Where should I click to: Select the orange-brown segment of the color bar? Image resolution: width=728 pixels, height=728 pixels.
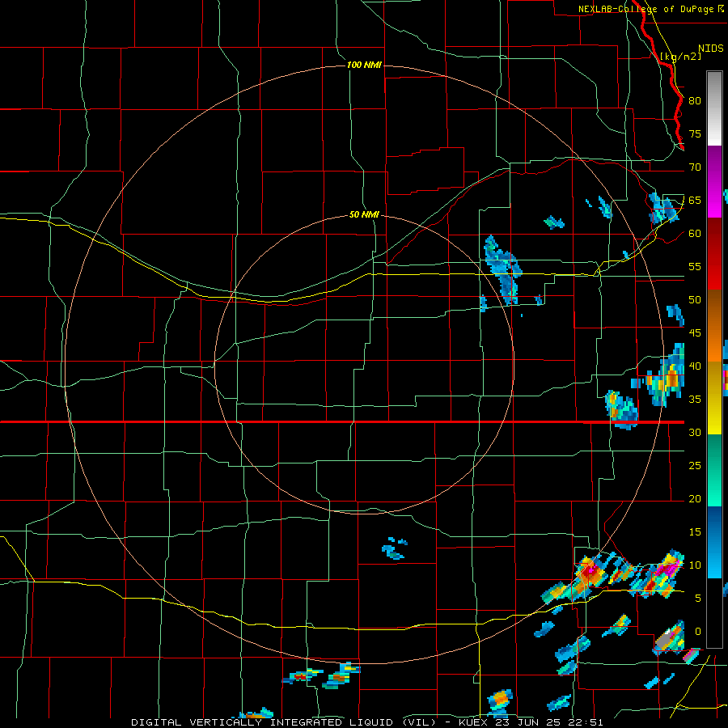click(714, 326)
